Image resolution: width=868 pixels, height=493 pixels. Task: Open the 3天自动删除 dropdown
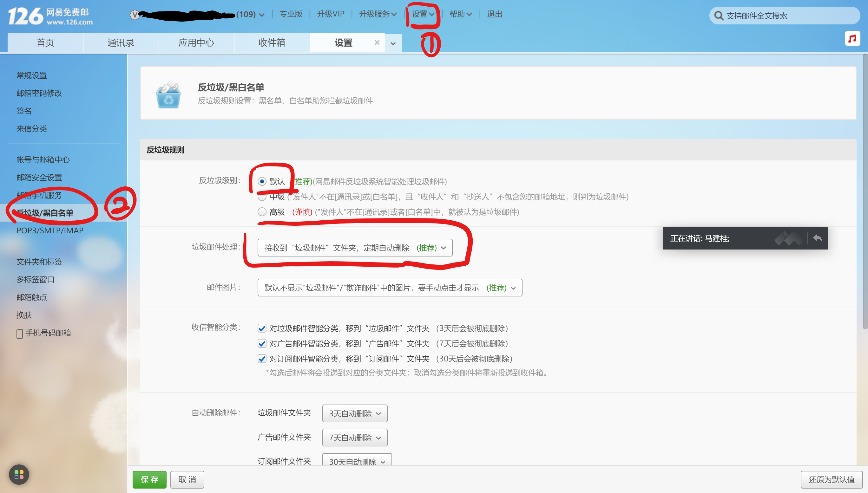click(x=355, y=413)
